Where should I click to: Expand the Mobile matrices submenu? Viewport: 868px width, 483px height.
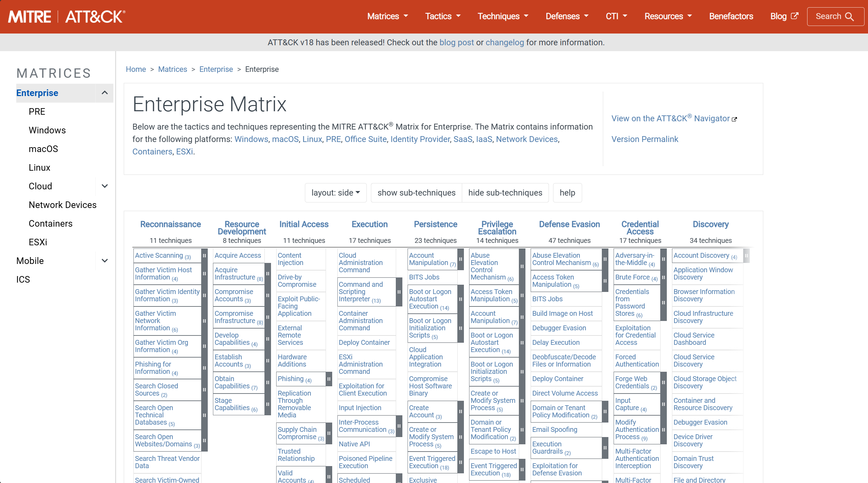104,261
